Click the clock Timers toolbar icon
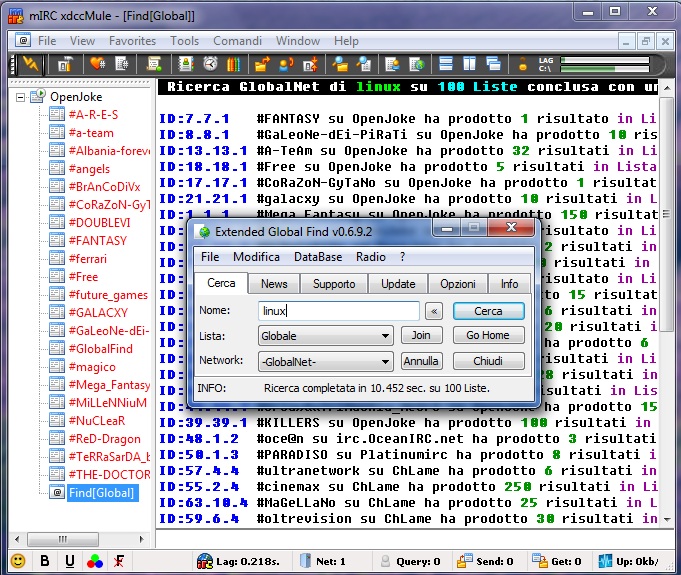681x575 pixels. 211,65
